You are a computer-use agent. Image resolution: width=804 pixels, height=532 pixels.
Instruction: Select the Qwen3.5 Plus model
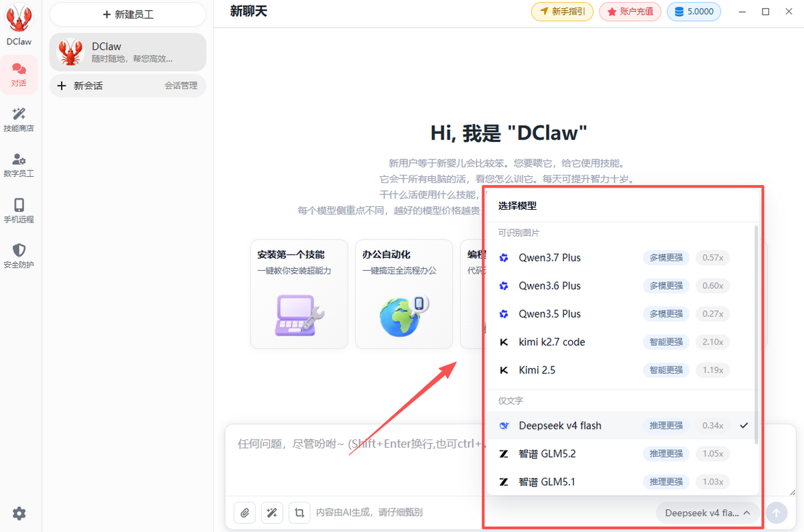(x=620, y=314)
